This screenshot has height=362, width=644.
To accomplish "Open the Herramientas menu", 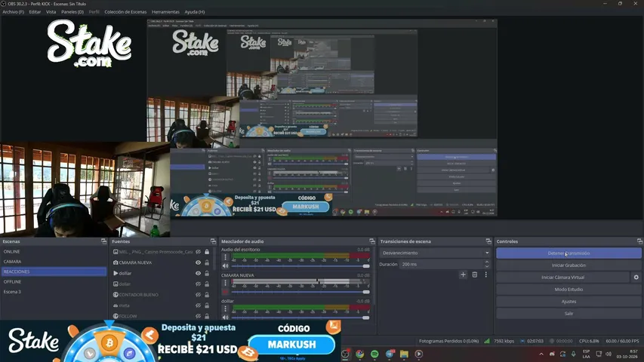I will 165,12.
